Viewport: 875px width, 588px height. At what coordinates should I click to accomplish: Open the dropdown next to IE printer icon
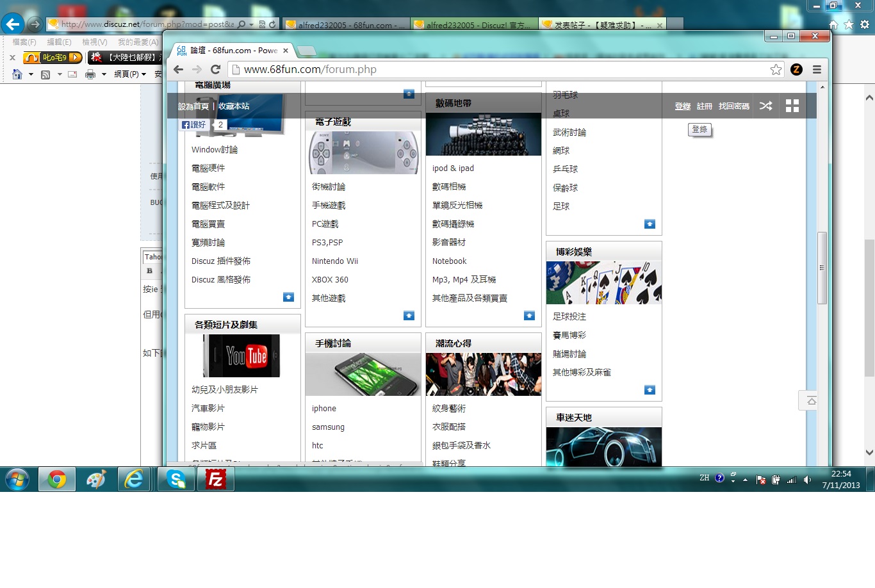click(104, 74)
